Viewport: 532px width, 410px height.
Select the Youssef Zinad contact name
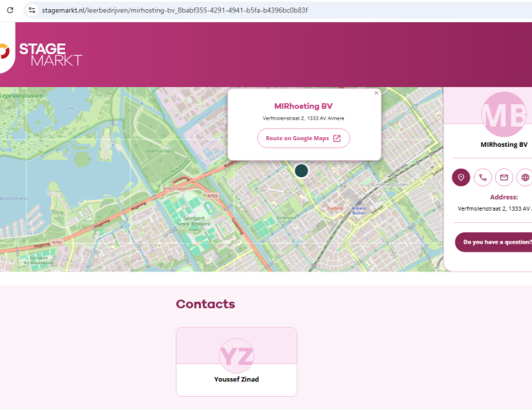pyautogui.click(x=236, y=380)
